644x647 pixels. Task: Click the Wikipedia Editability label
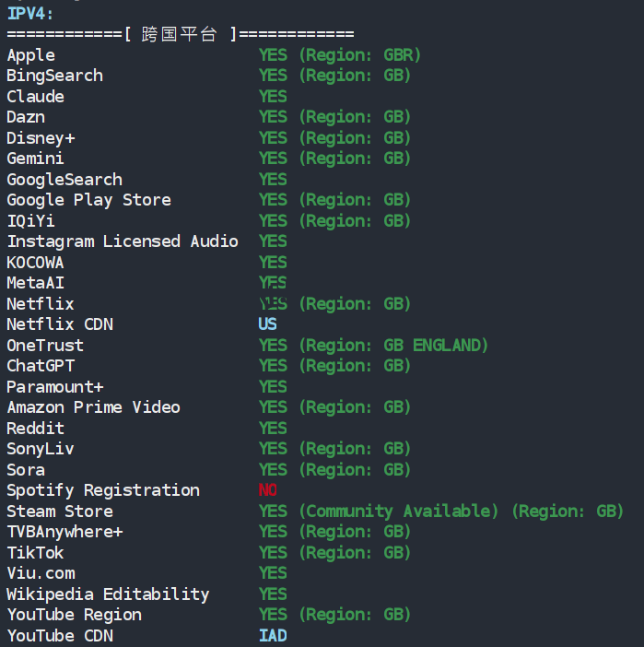108,594
